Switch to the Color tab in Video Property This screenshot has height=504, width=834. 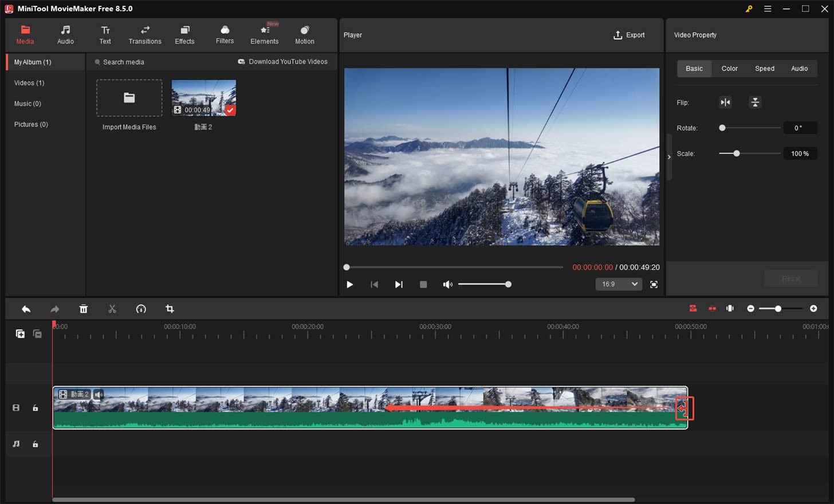tap(729, 68)
